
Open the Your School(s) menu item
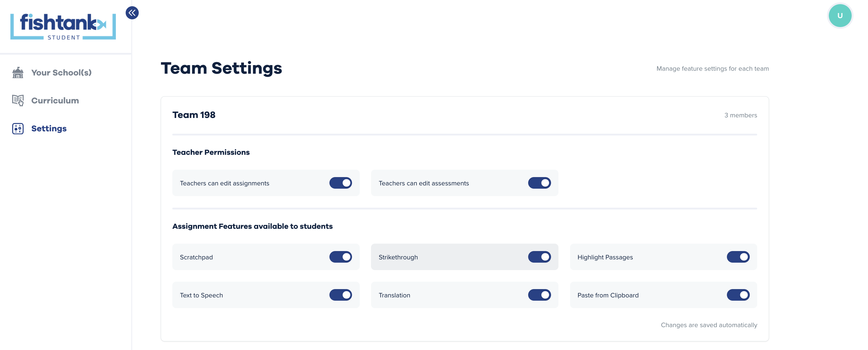click(61, 72)
